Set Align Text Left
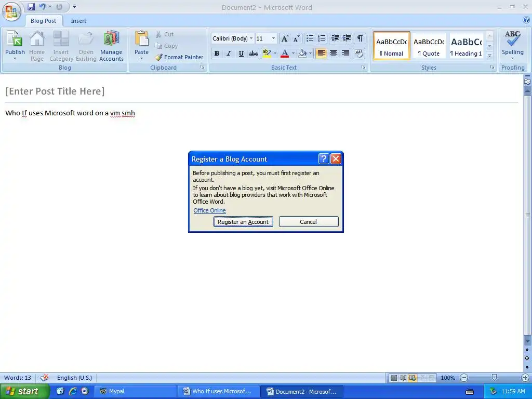Image resolution: width=532 pixels, height=399 pixels. pos(321,54)
